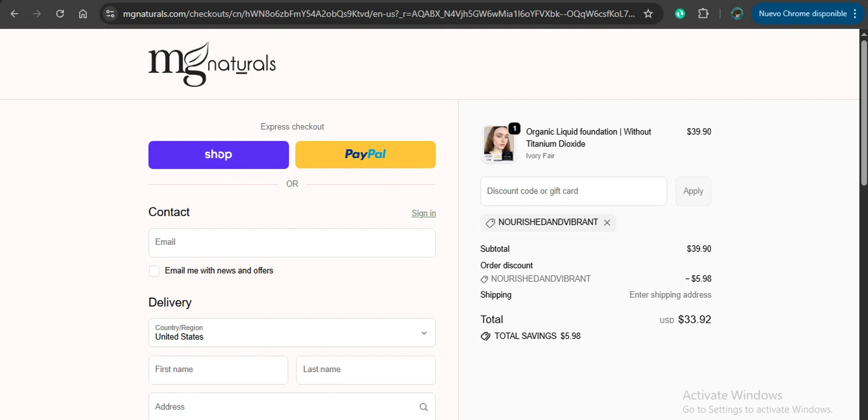Image resolution: width=868 pixels, height=420 pixels.
Task: Click the Contact section heading
Action: coord(169,212)
